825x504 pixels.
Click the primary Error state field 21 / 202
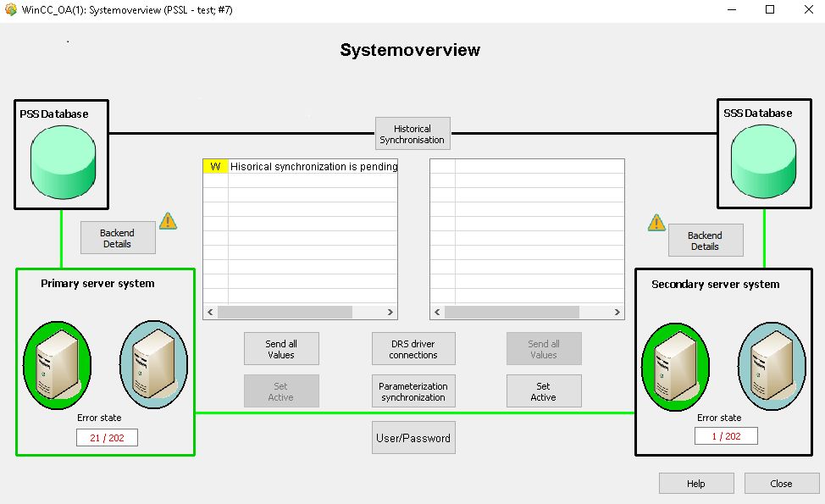point(107,437)
